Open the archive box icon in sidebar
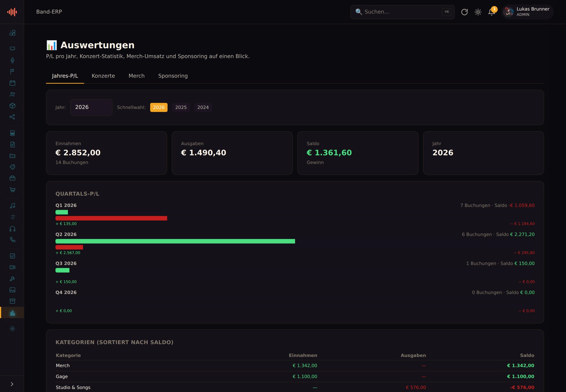Screen dimensions: 566x392 point(12,301)
